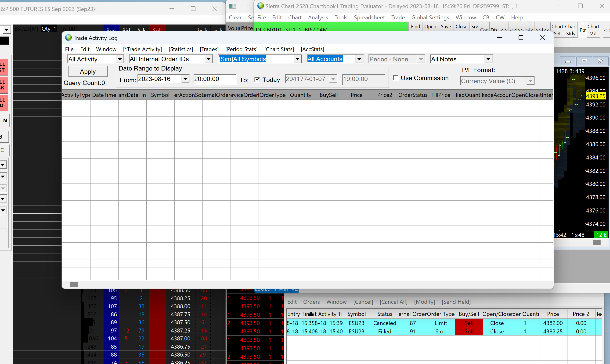Expand the All Activity dropdown
The width and height of the screenshot is (610, 364).
[x=120, y=59]
